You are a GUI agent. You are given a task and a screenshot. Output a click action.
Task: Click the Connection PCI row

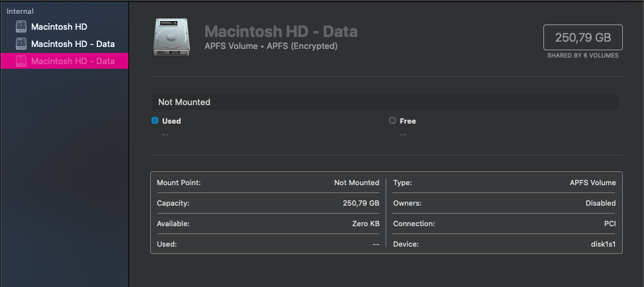tap(504, 224)
